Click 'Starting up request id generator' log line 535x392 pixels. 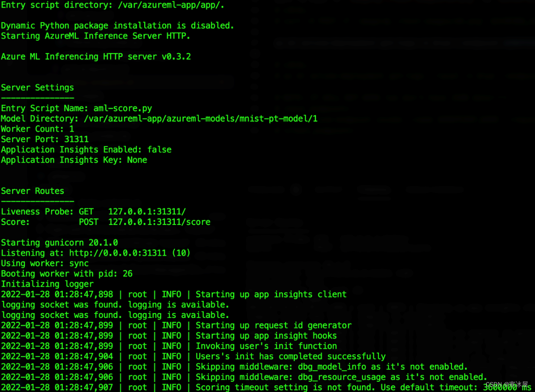[176, 325]
